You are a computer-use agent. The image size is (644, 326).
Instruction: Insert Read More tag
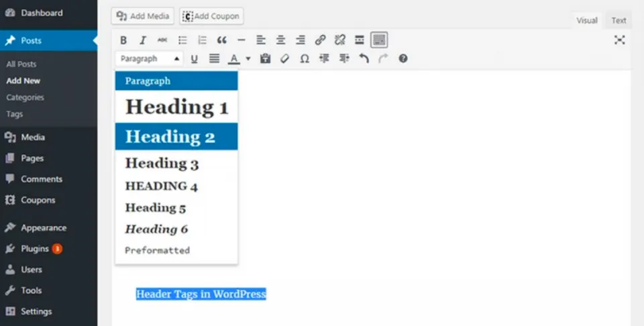(x=360, y=40)
